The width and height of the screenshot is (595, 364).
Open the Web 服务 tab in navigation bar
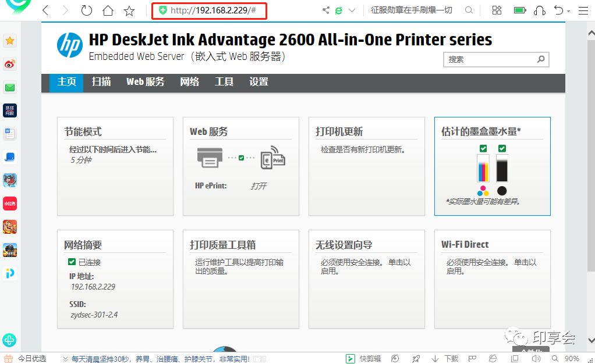pos(146,82)
